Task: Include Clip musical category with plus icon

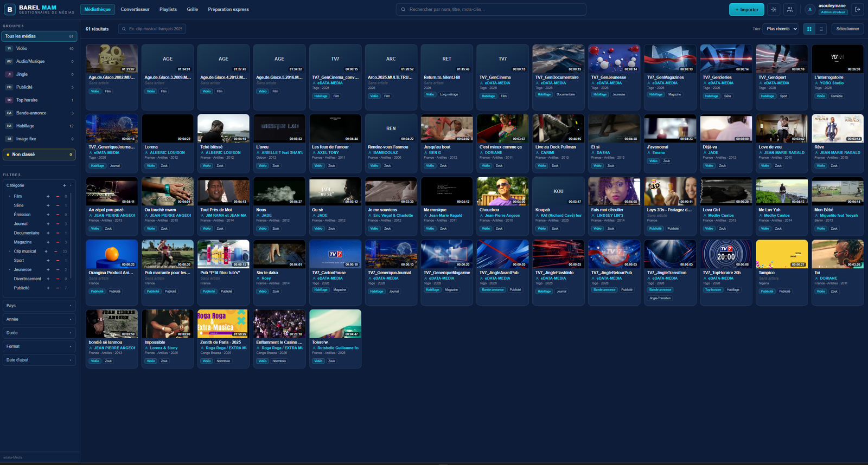Action: click(x=46, y=251)
